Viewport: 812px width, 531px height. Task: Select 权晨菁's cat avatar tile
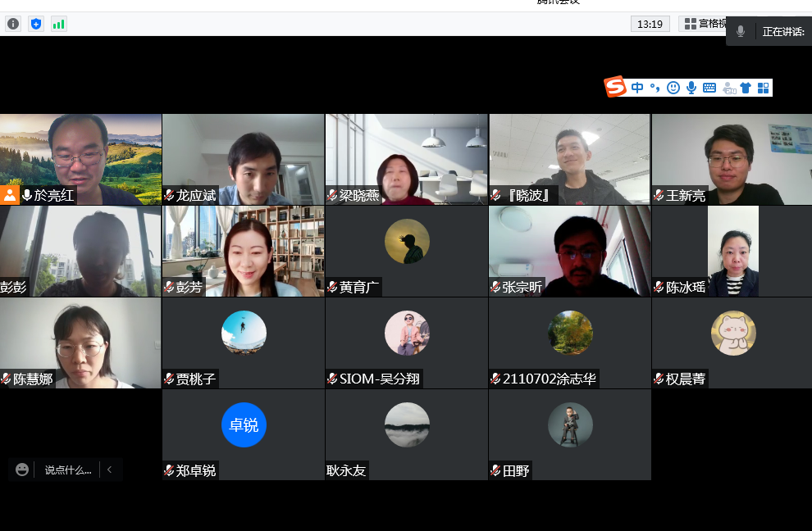point(732,334)
